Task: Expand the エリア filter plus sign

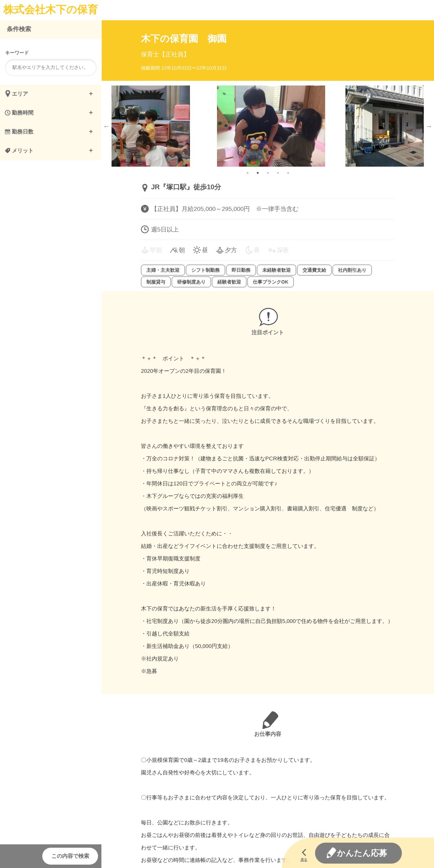Action: [91, 94]
